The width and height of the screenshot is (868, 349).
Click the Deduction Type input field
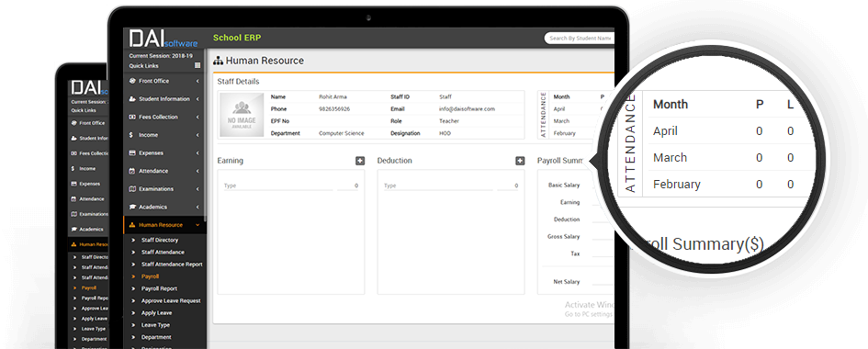[438, 186]
